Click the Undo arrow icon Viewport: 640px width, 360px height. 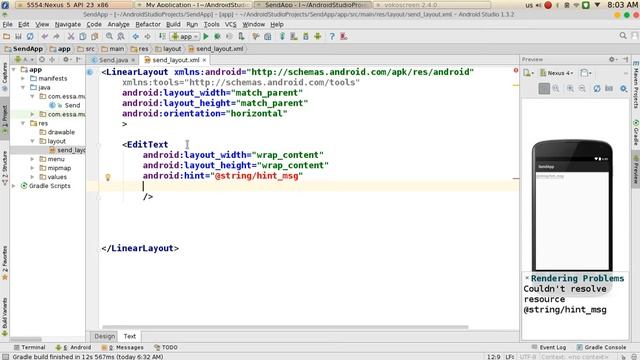(44, 36)
